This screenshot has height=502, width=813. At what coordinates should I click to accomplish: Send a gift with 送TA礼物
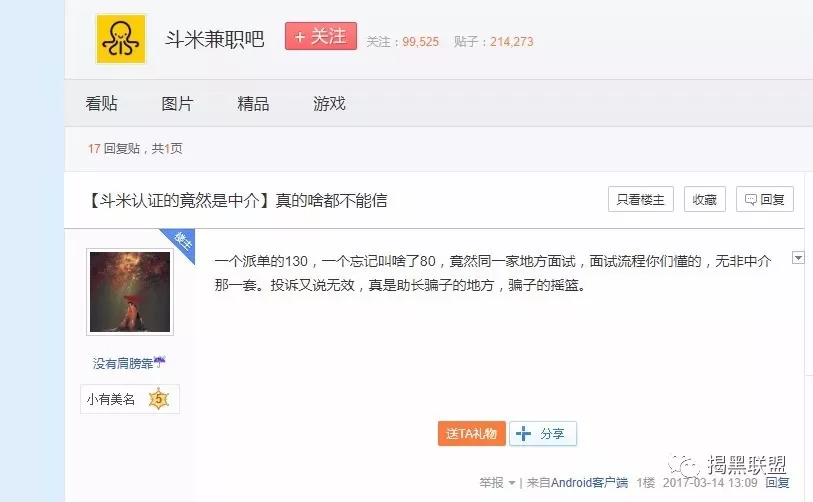click(471, 434)
